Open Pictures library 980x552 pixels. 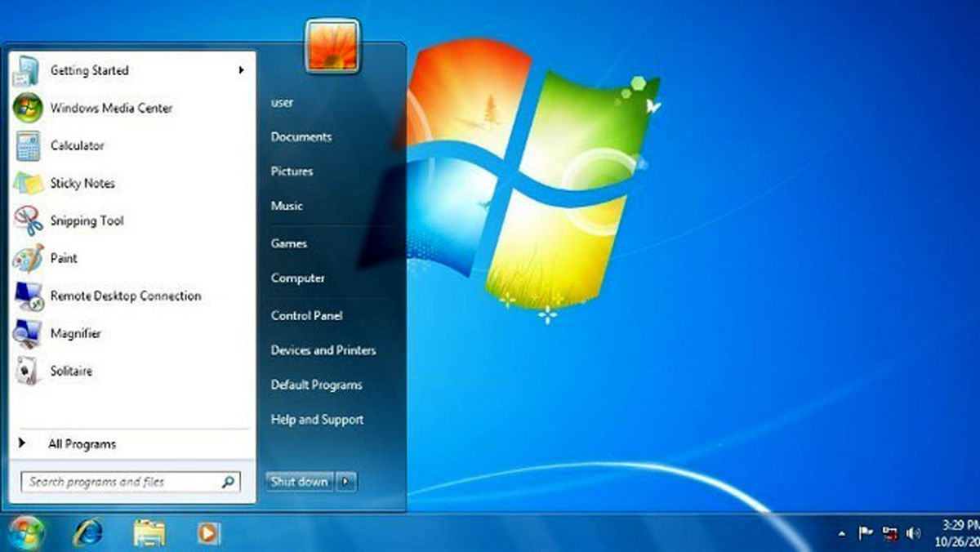click(292, 171)
